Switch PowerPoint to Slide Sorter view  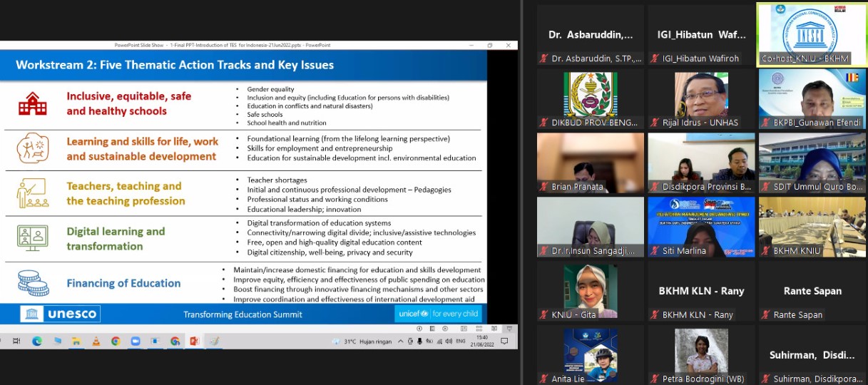(x=479, y=329)
